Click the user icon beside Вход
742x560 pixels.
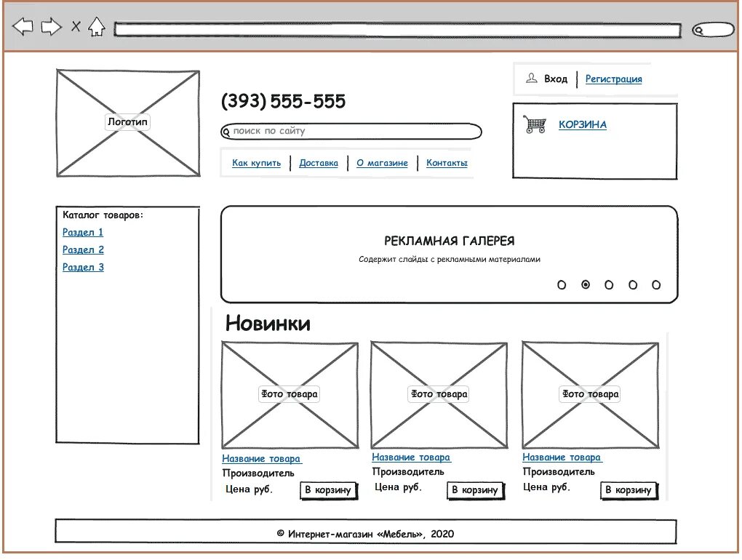coord(532,78)
